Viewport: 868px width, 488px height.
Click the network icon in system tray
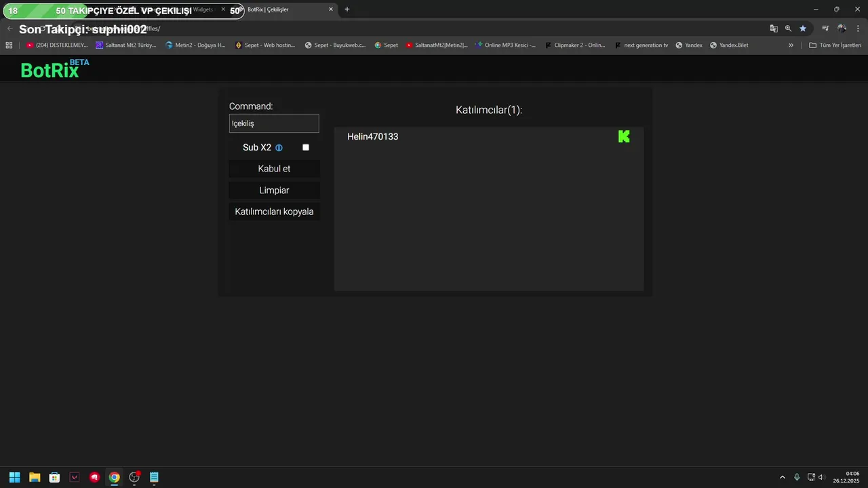(x=811, y=477)
